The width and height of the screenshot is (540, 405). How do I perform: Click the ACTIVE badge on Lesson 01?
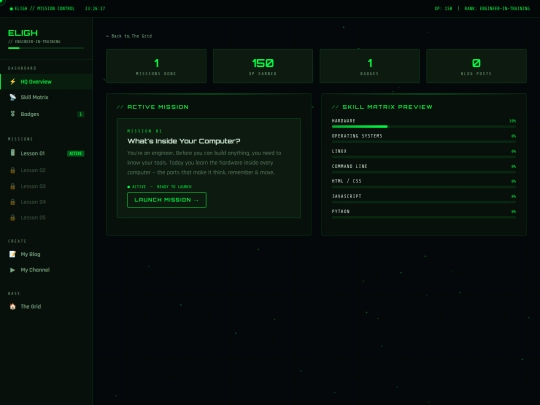pyautogui.click(x=75, y=153)
